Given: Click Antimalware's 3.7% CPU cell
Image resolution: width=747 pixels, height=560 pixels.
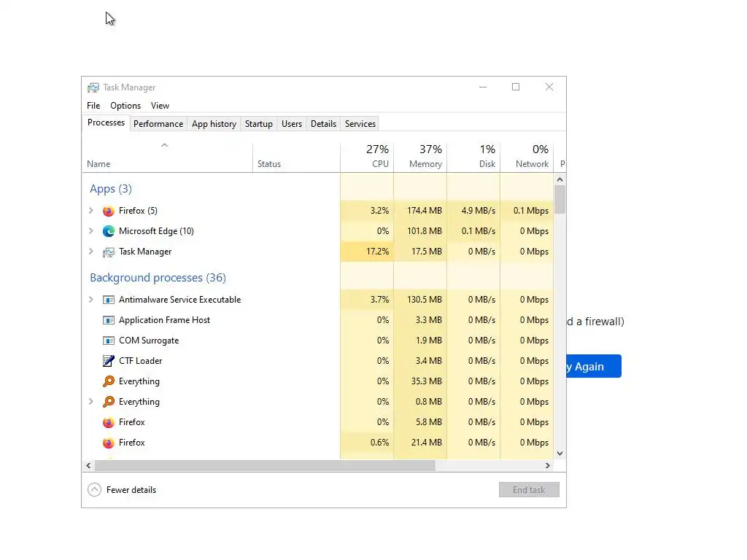Looking at the screenshot, I should point(367,300).
